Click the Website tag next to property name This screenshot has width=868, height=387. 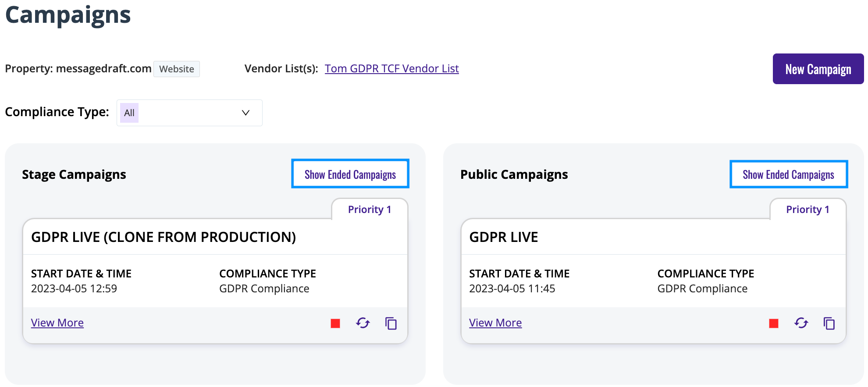tap(177, 69)
